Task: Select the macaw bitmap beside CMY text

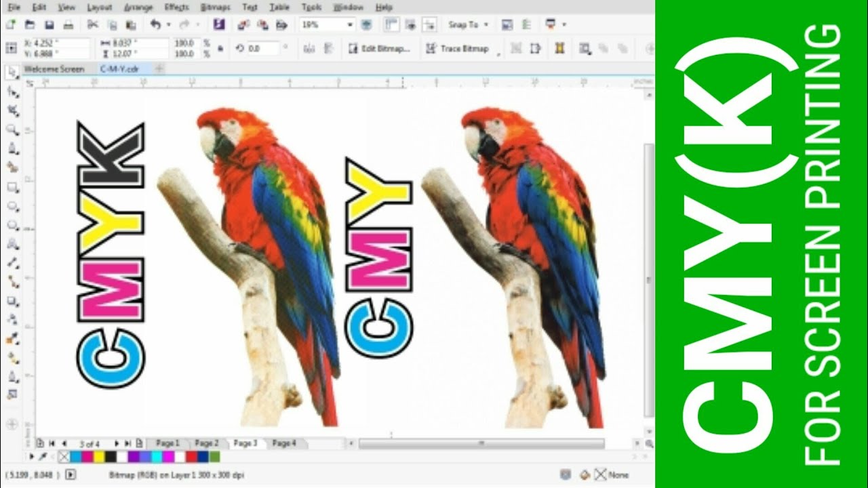Action: 513,267
